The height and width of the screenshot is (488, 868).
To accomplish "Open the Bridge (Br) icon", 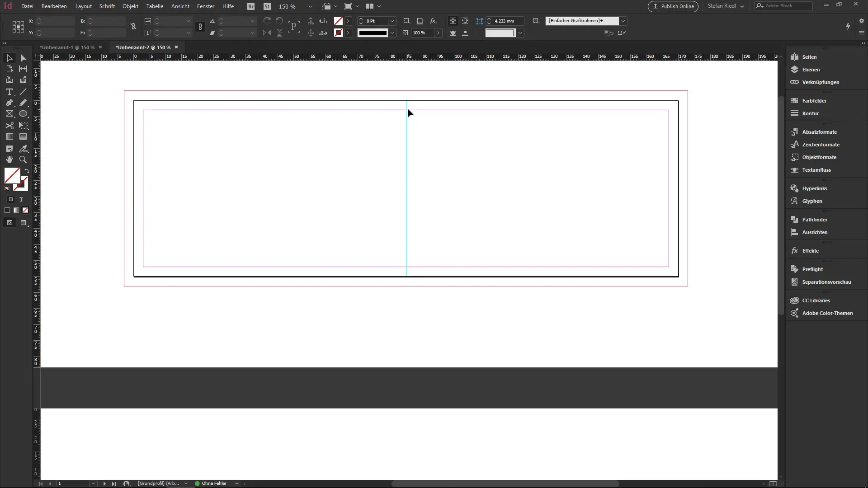I will (x=251, y=6).
